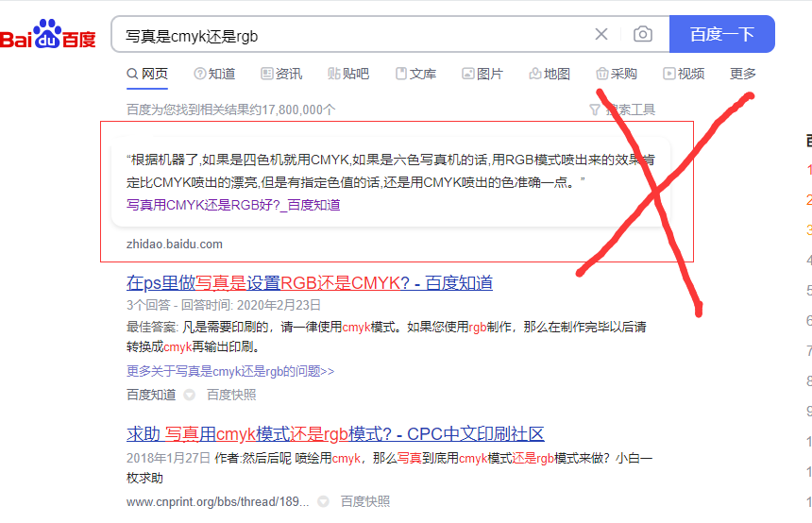The height and width of the screenshot is (523, 812).
Task: Clear the search box with X icon
Action: pyautogui.click(x=601, y=34)
